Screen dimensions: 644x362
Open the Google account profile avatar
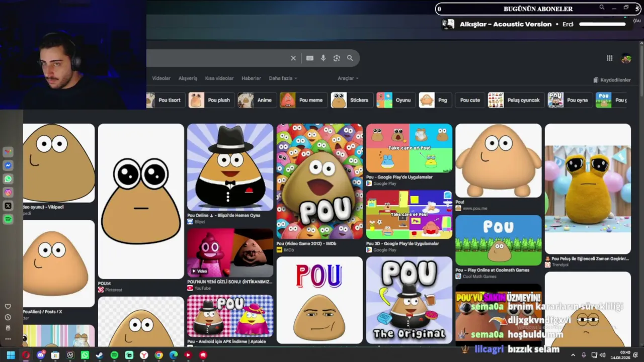pos(626,58)
